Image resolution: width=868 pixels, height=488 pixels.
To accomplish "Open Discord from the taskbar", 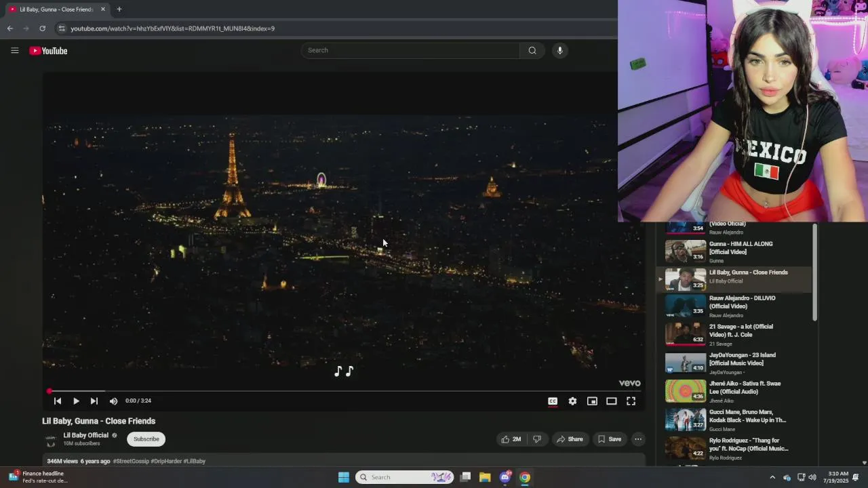I will 505,477.
